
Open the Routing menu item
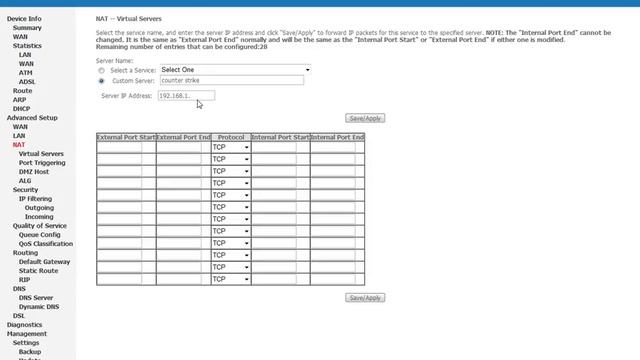(x=25, y=253)
